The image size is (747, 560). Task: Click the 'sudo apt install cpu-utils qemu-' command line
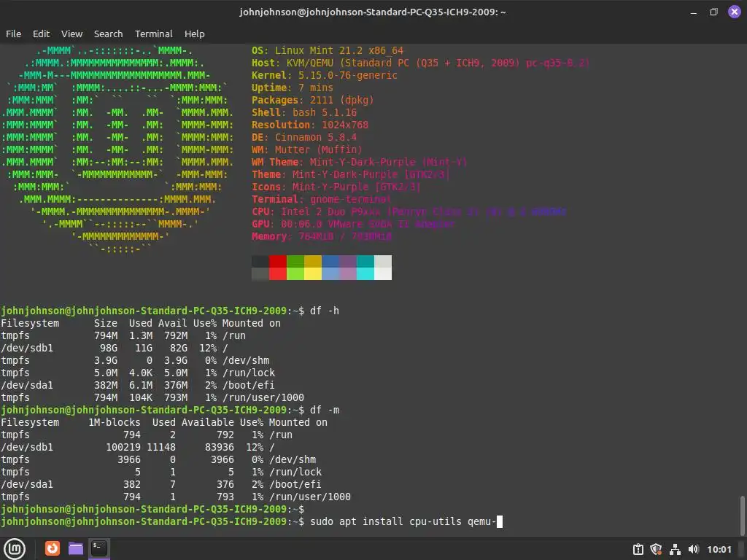[x=403, y=521]
